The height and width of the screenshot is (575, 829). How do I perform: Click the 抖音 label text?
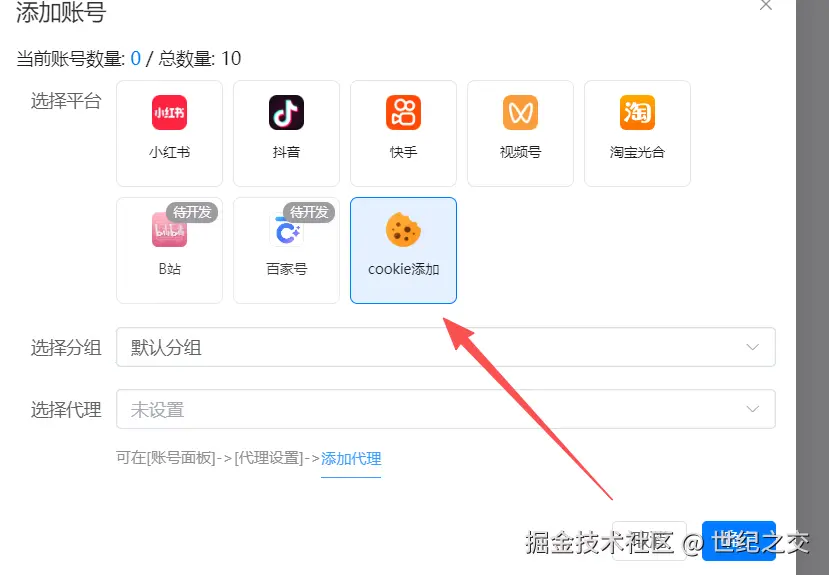pos(286,152)
